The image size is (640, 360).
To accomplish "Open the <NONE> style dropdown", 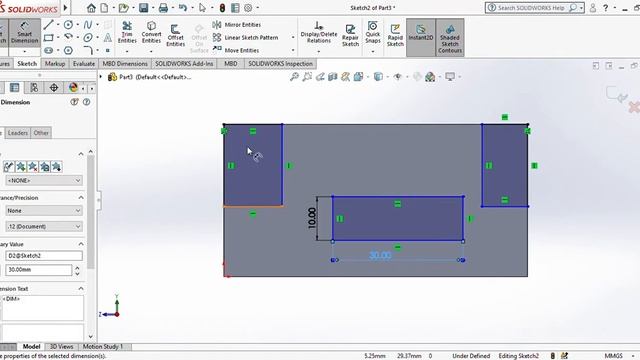I will pyautogui.click(x=44, y=180).
